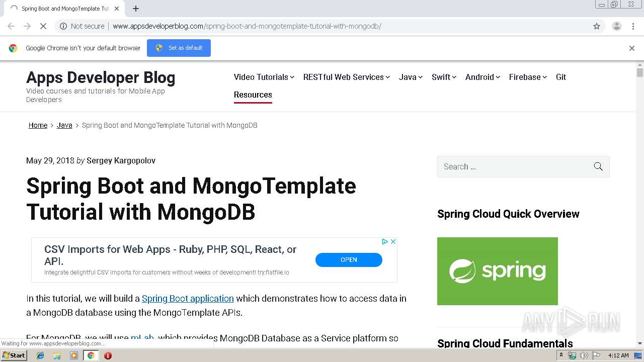Select the article title heading
The image size is (644, 362).
(x=191, y=199)
